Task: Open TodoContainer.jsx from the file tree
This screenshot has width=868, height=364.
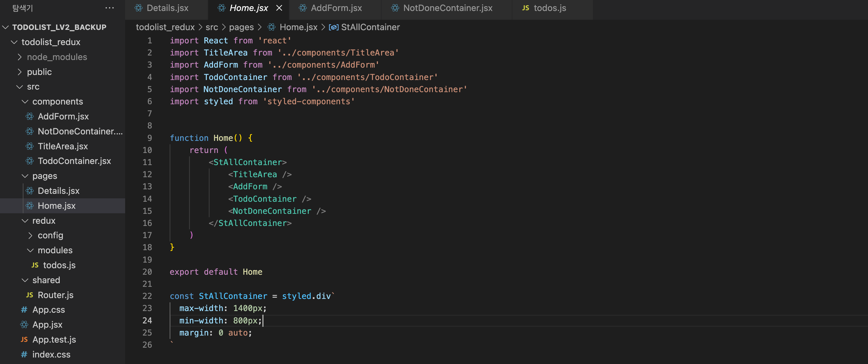Action: pyautogui.click(x=74, y=161)
